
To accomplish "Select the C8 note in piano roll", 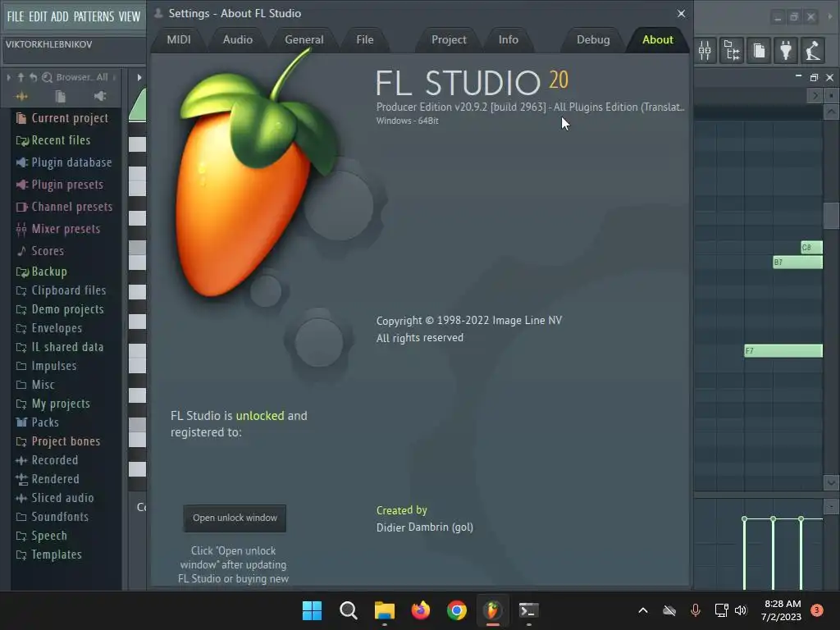I will pyautogui.click(x=811, y=247).
